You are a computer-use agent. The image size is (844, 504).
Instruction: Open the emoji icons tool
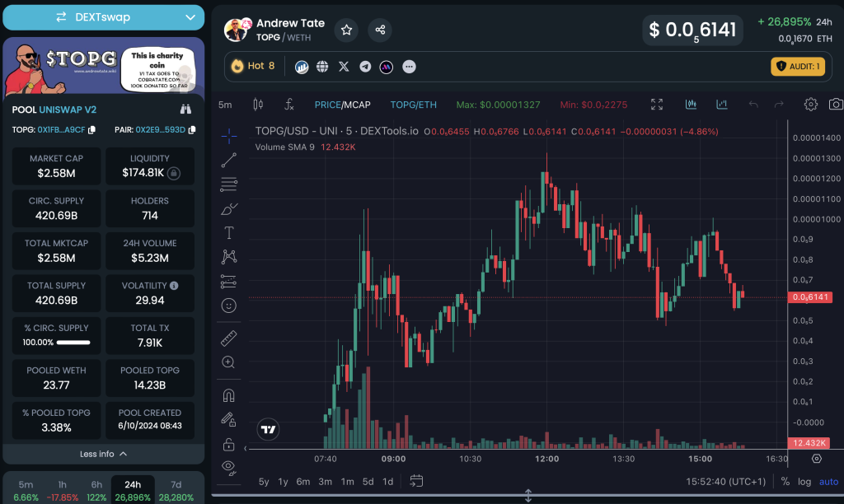[229, 306]
